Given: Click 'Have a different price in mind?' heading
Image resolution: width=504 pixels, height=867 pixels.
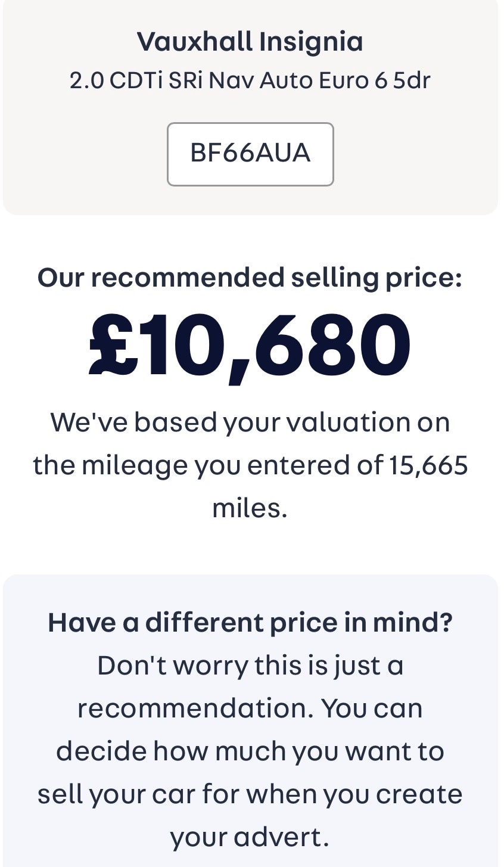Looking at the screenshot, I should point(250,623).
